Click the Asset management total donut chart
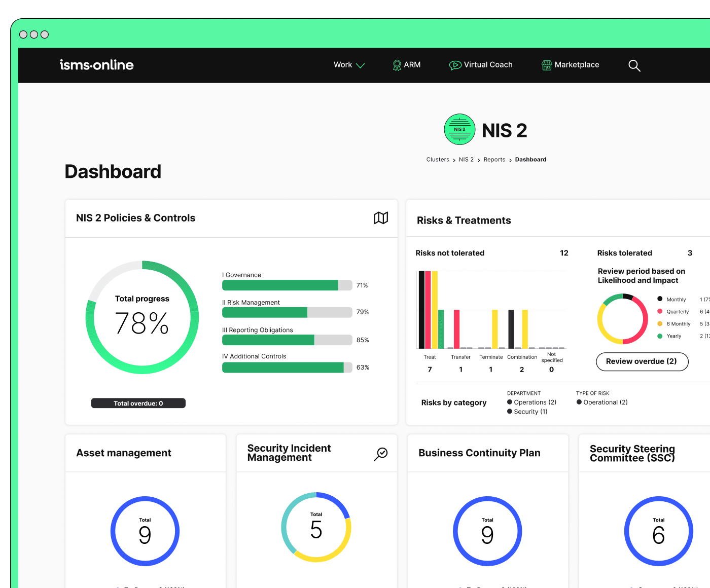Image resolution: width=710 pixels, height=588 pixels. pyautogui.click(x=145, y=531)
